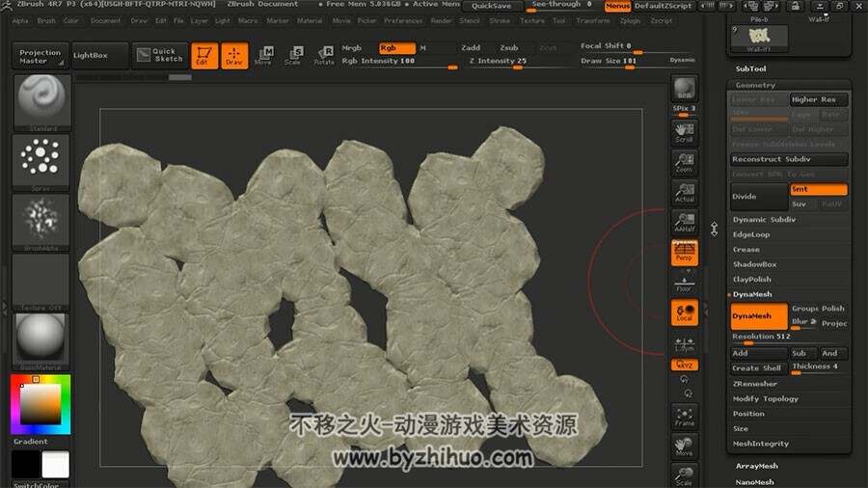Image resolution: width=868 pixels, height=488 pixels.
Task: Click the Quick Sketch button
Action: [160, 55]
